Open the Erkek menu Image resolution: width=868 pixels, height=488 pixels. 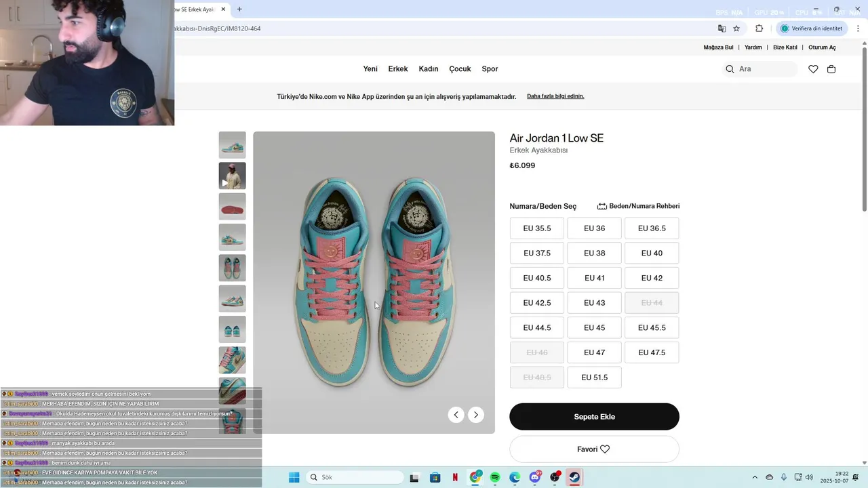point(398,69)
